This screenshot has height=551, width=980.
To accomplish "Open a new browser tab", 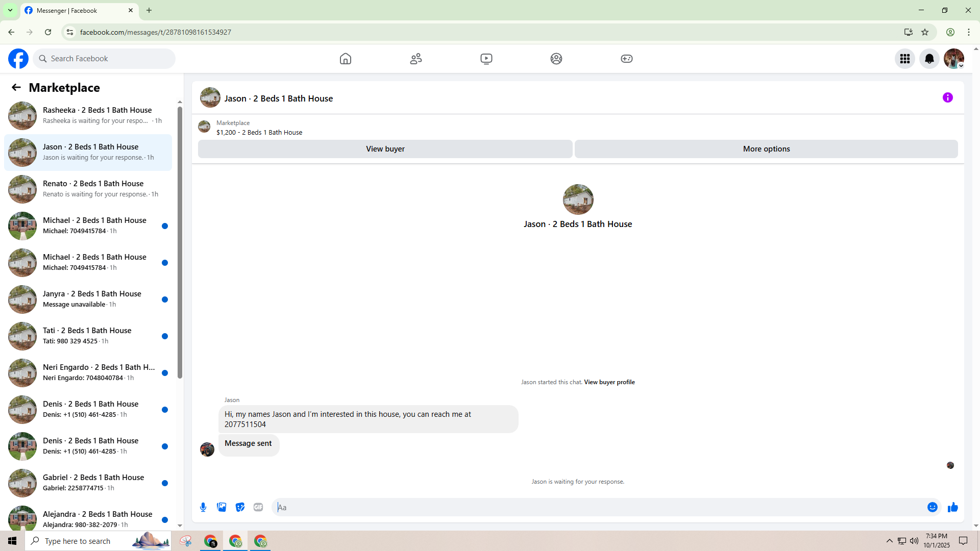I will (149, 10).
